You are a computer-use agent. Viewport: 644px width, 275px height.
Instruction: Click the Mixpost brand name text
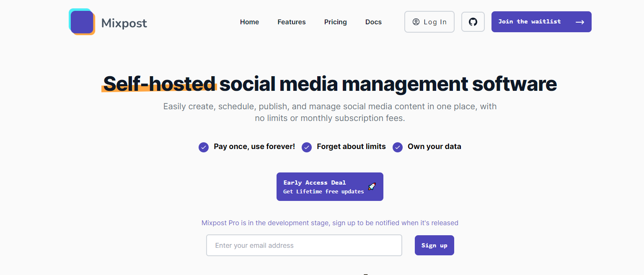tap(124, 23)
